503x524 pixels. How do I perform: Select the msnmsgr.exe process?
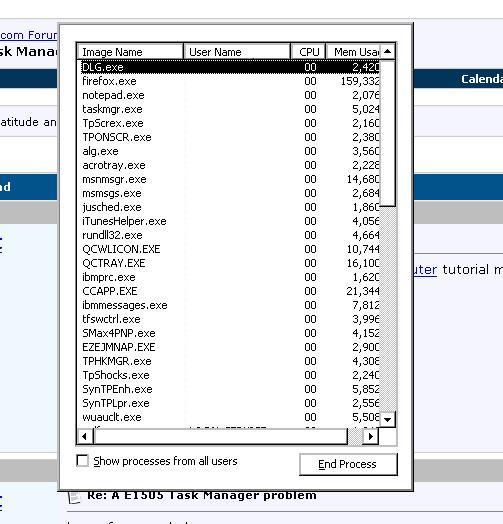point(230,179)
